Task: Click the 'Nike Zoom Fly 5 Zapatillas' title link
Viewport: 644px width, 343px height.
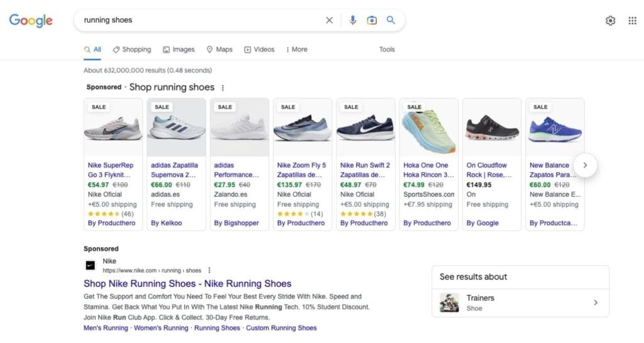Action: (301, 170)
